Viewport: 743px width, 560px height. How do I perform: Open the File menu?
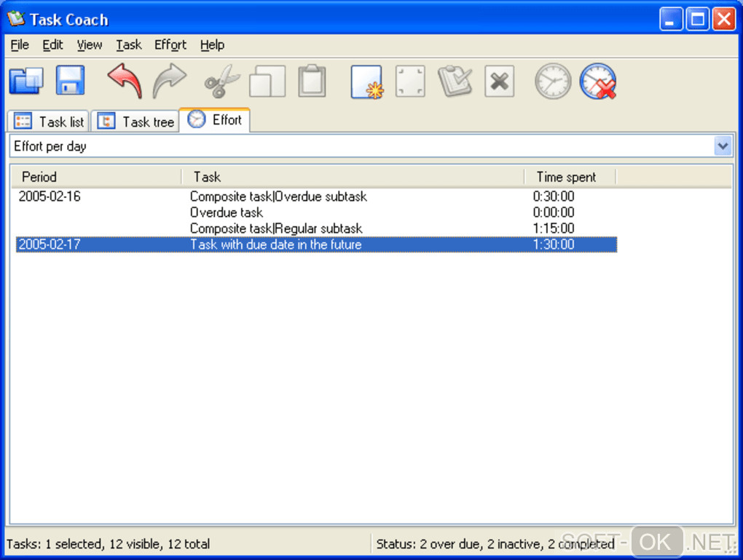coord(20,45)
